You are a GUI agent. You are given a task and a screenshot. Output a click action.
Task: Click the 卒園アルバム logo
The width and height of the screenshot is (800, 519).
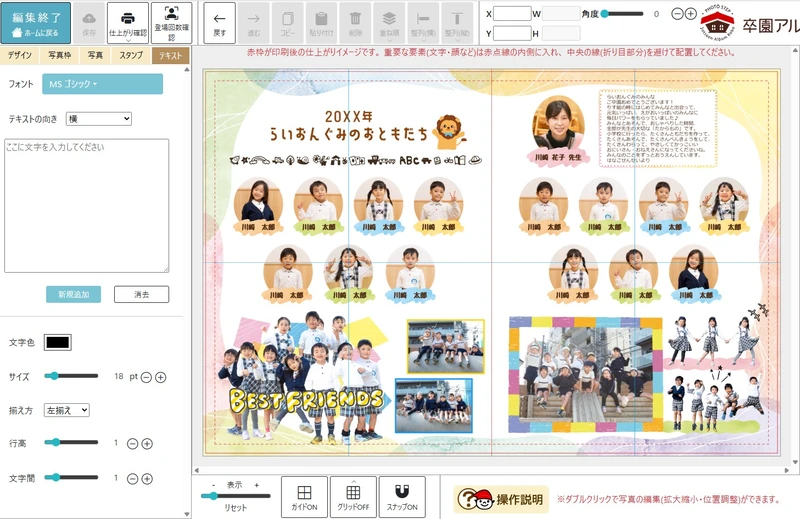tap(748, 23)
